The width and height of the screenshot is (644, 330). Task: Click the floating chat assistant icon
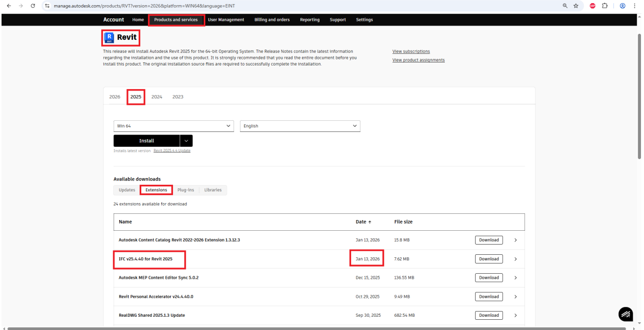[x=626, y=314]
